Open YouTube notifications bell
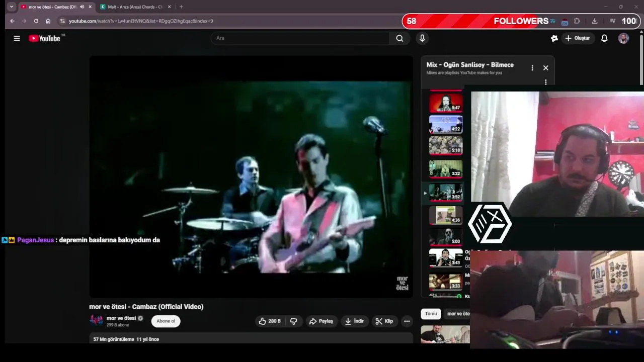This screenshot has height=362, width=644. coord(604,38)
